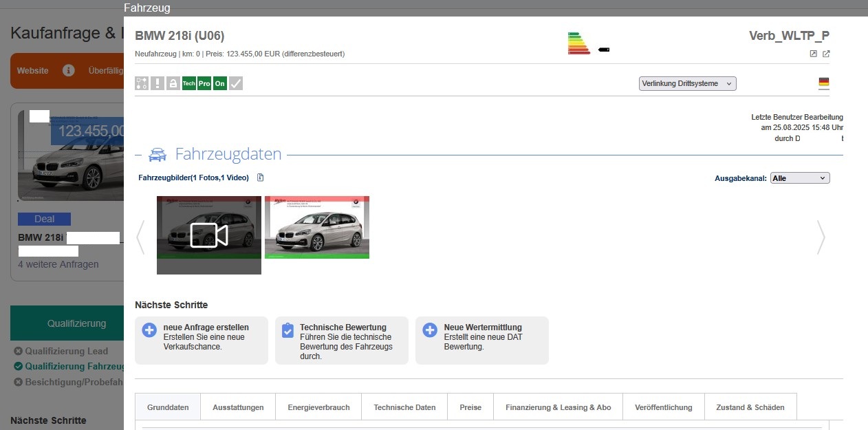Viewport: 868px width, 430px height.
Task: Toggle the green Tech status badge
Action: (x=188, y=83)
